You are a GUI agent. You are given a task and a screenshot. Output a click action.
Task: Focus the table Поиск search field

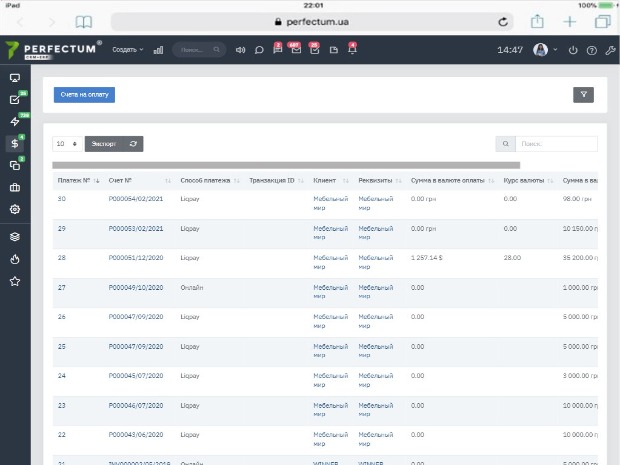pyautogui.click(x=556, y=144)
